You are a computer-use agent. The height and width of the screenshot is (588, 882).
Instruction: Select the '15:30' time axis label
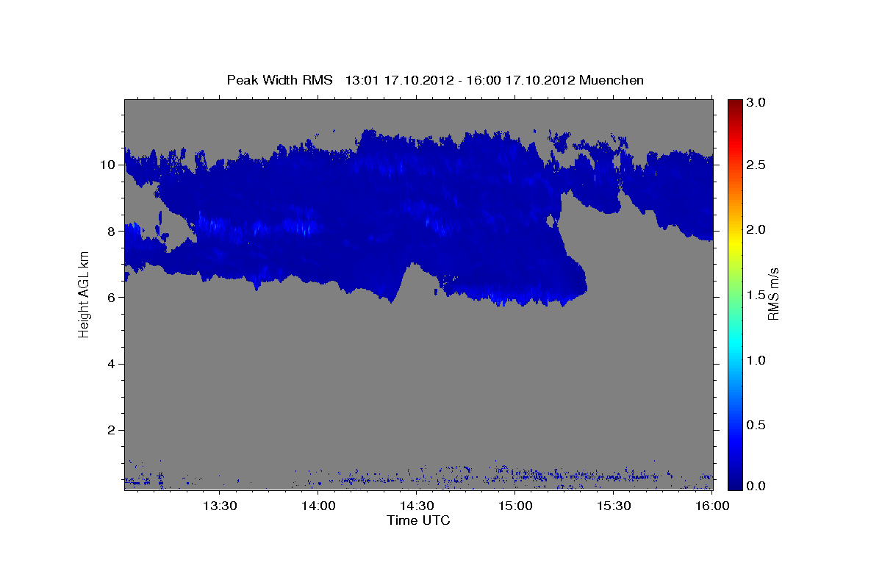(614, 506)
